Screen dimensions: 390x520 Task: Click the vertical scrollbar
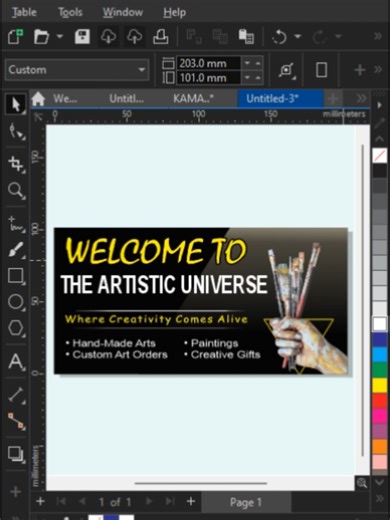(363, 300)
